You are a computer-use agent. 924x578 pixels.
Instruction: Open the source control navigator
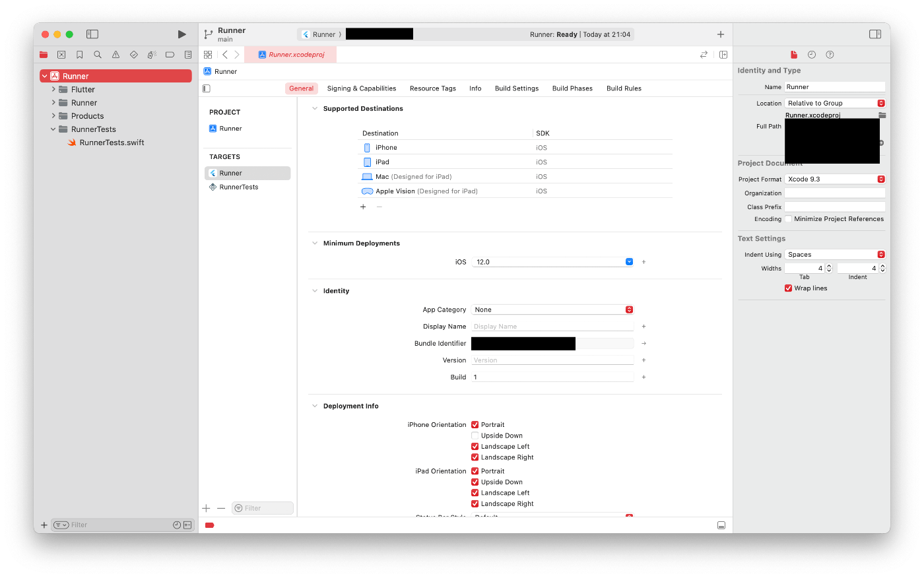61,55
